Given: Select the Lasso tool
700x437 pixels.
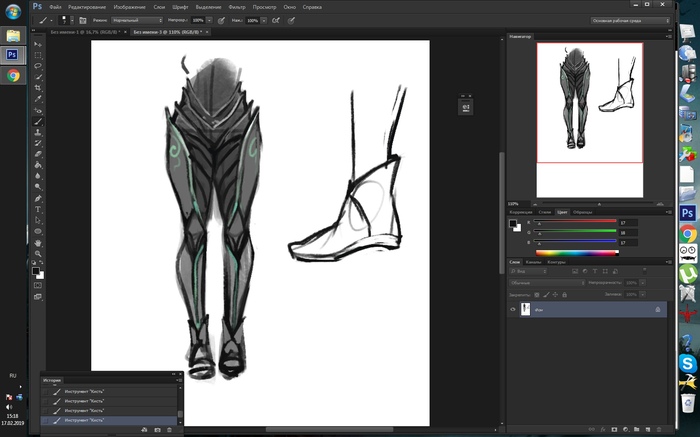Looking at the screenshot, I should [x=38, y=66].
